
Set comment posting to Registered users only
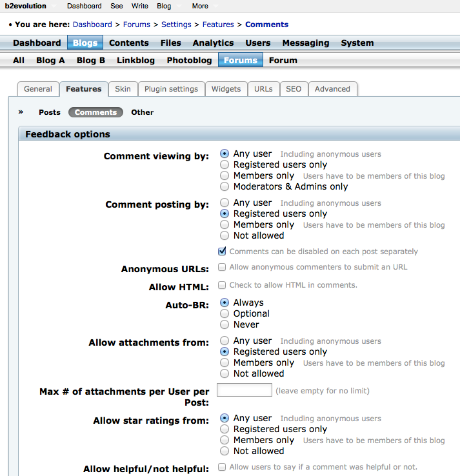[225, 213]
